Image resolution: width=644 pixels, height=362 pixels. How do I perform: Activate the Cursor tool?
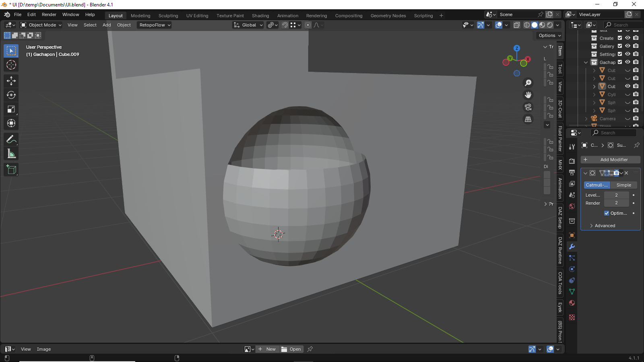point(11,65)
